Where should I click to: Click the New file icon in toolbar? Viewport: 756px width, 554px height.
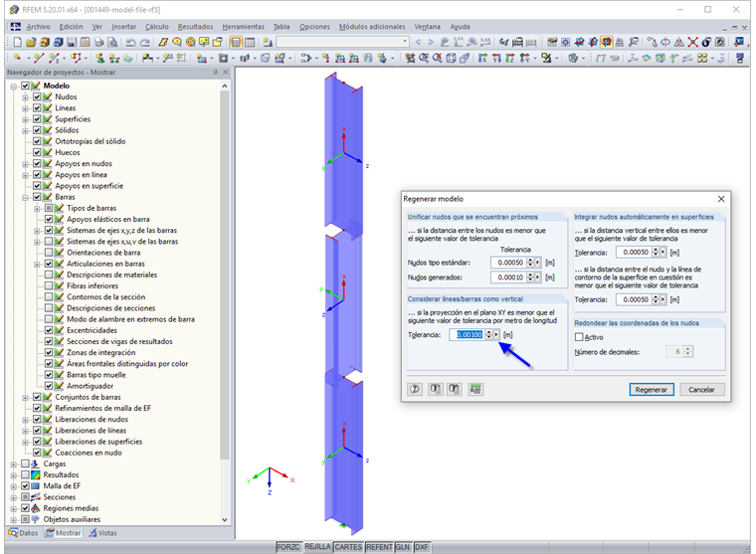(17, 42)
